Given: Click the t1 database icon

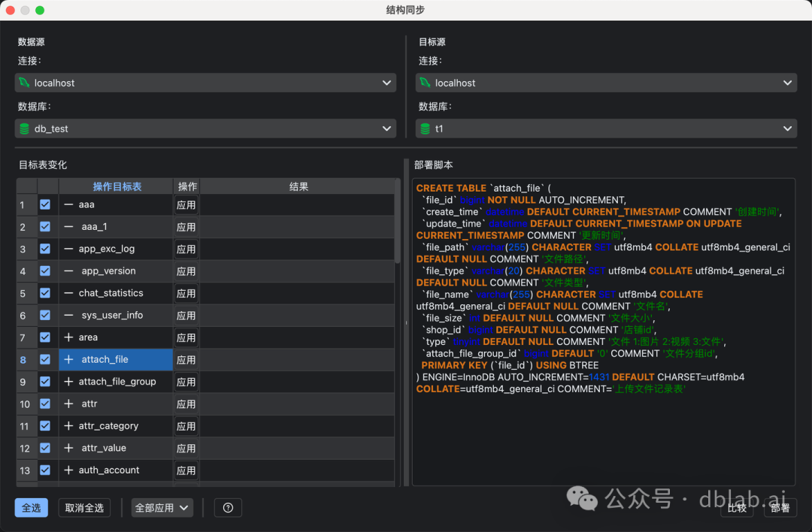Looking at the screenshot, I should [x=425, y=128].
